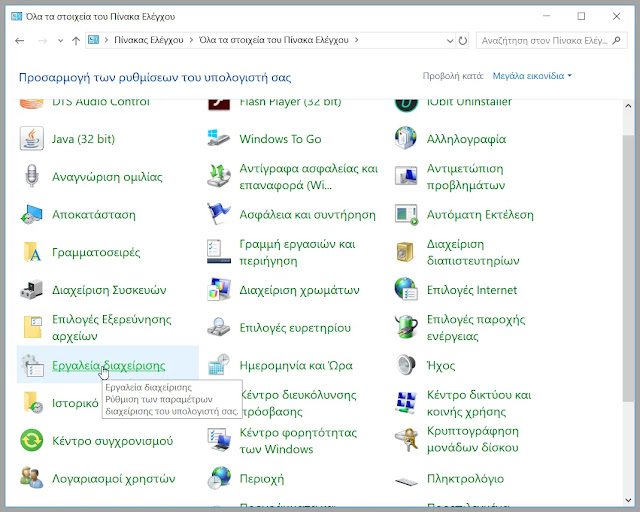This screenshot has width=640, height=512.
Task: Click the Επιλογές ευρετηρίου magnifier icon
Action: (x=219, y=327)
